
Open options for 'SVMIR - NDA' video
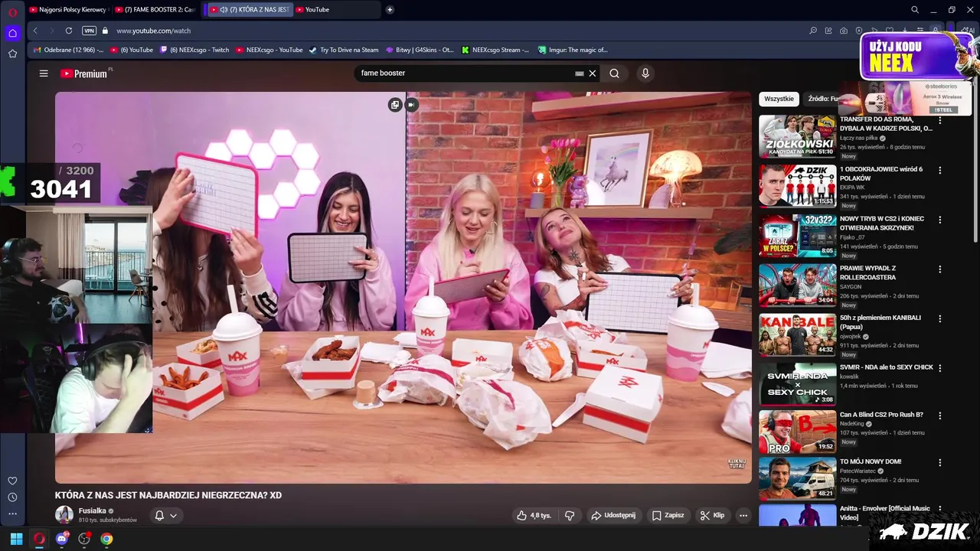(940, 368)
